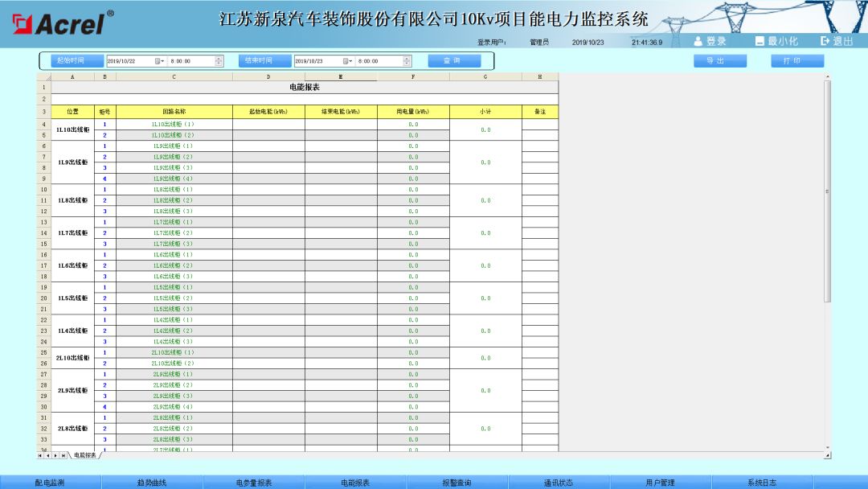Click the 电能报表 title cell
This screenshot has width=868, height=489.
(x=305, y=88)
